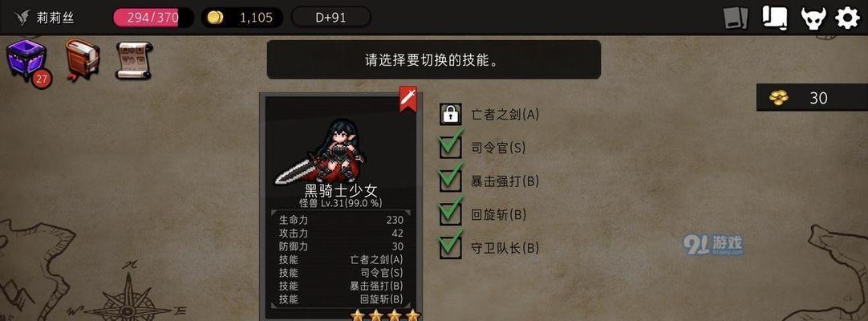
Task: Click the 294/370 health bar
Action: (153, 18)
